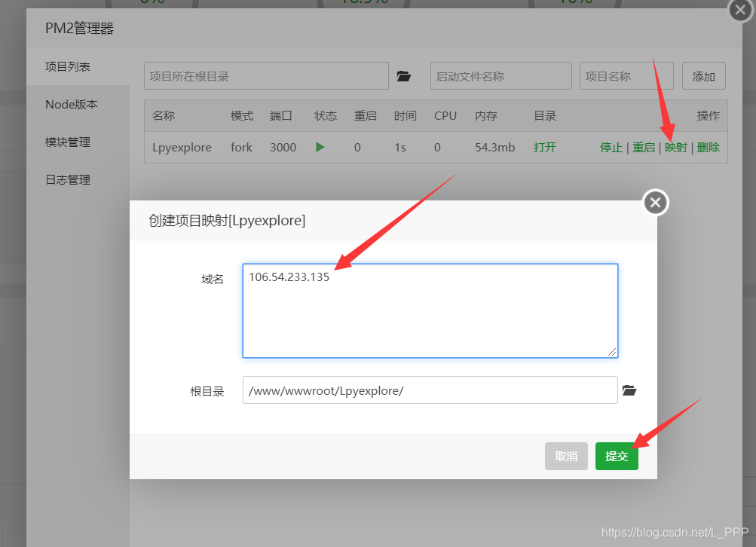Click the port value 3000
756x547 pixels.
283,148
